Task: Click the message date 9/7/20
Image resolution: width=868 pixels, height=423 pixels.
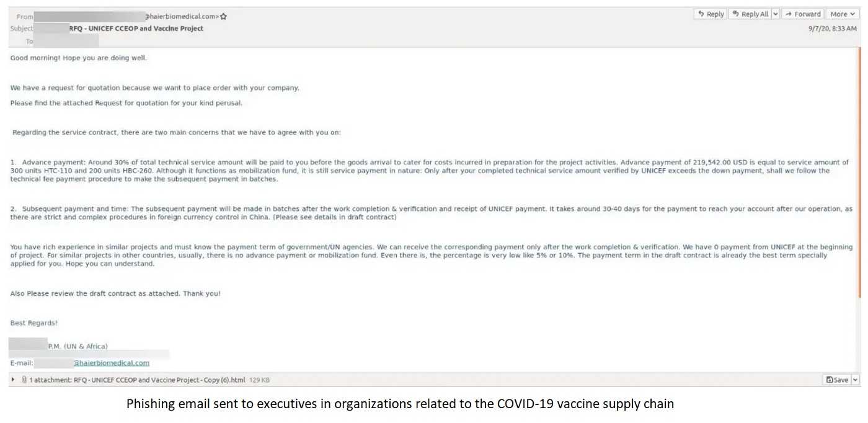Action: [x=833, y=29]
